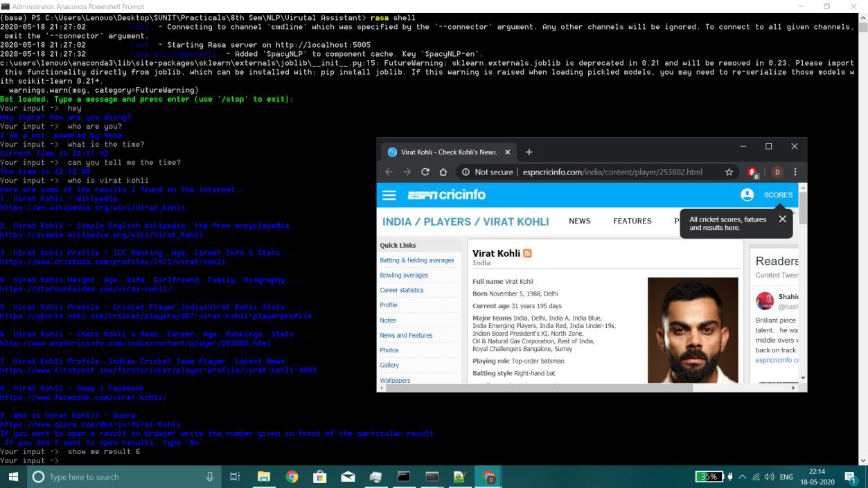Bookmark this page with the star icon
The width and height of the screenshot is (868, 488).
click(729, 172)
